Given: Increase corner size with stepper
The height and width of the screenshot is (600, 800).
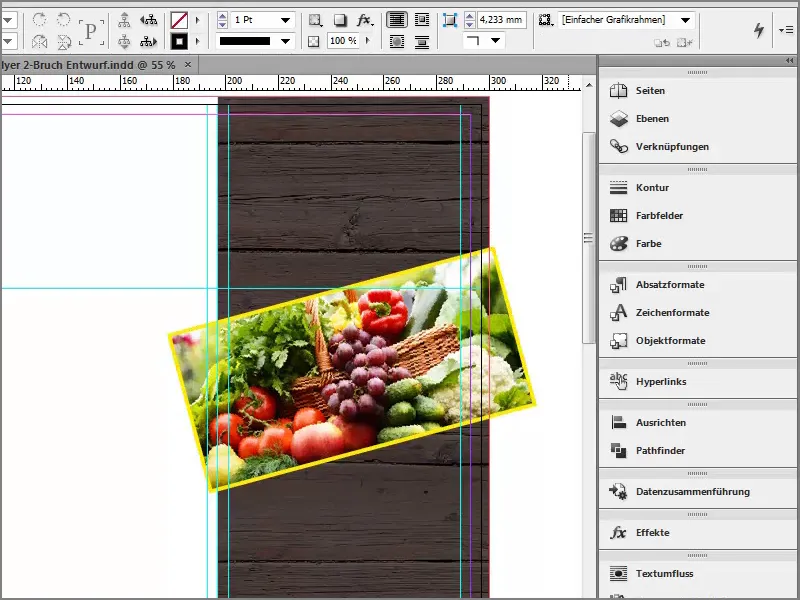Looking at the screenshot, I should (x=470, y=16).
